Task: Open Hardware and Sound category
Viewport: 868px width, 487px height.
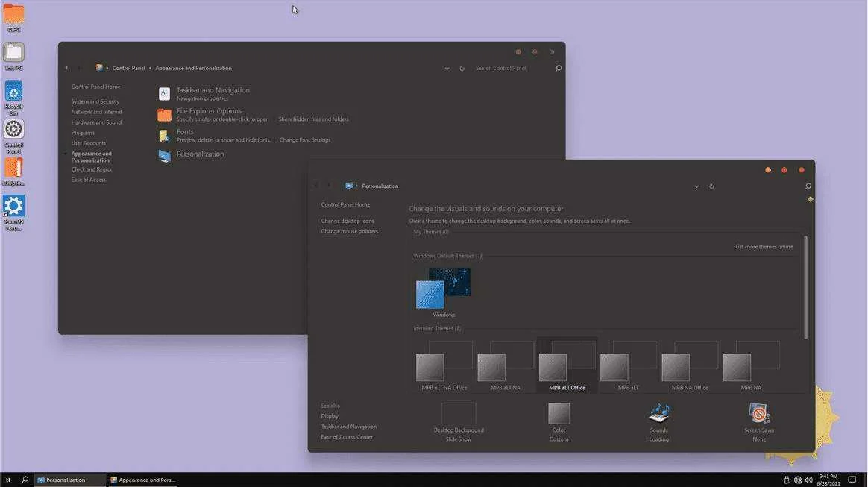Action: tap(96, 122)
